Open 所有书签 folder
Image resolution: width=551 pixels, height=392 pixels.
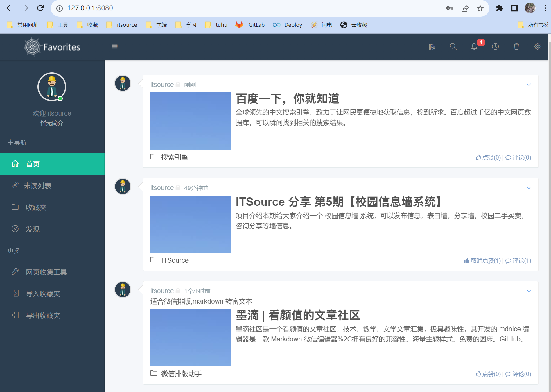(534, 25)
